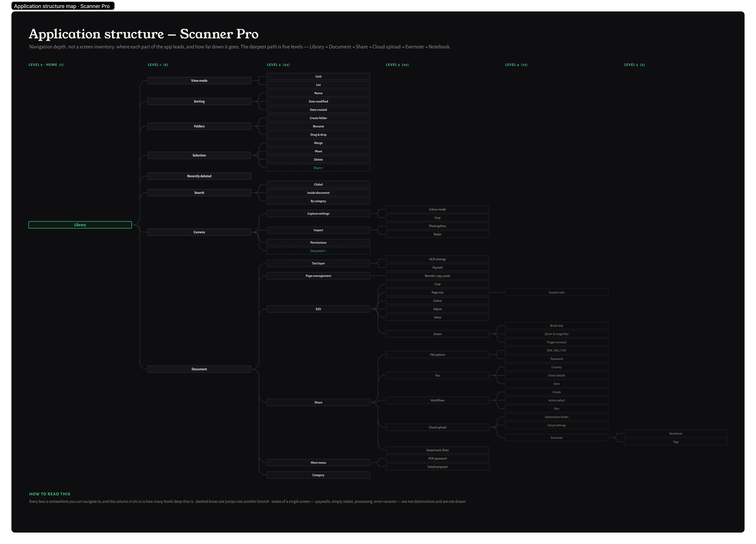
Task: Select the Custom size node
Action: pos(557,292)
